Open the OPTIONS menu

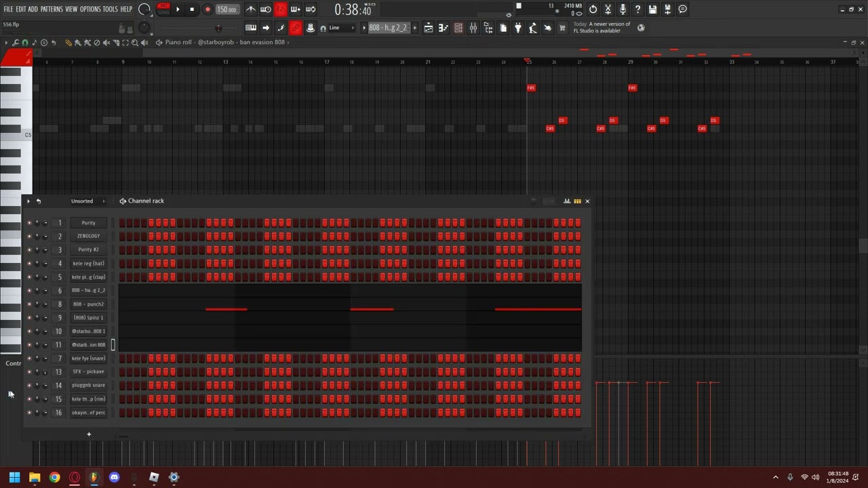pyautogui.click(x=90, y=9)
